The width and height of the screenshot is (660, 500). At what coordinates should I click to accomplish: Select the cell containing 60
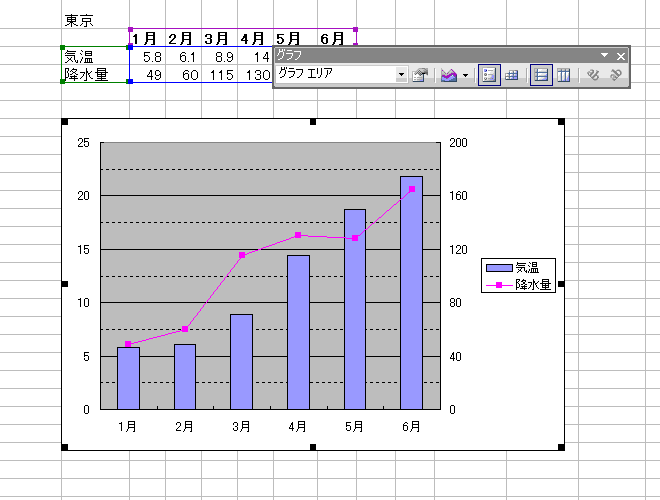(184, 74)
